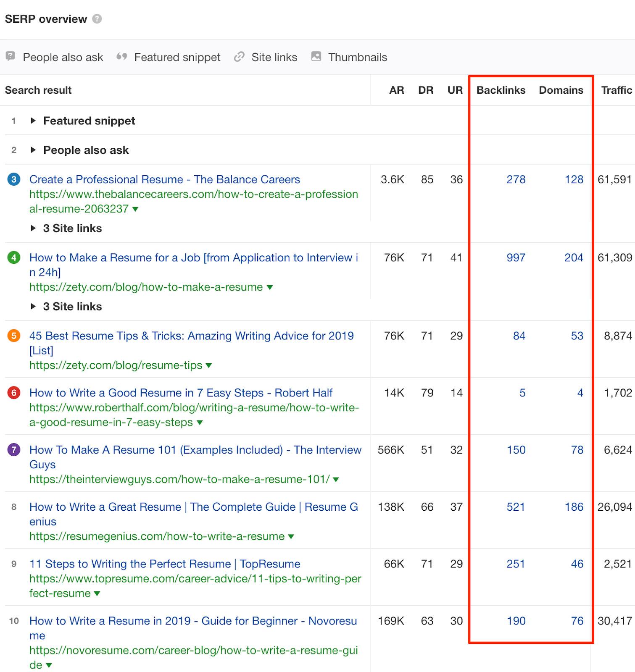Screen dimensions: 635x672
Task: Click the 997 backlinks count for Zety
Action: 516,258
